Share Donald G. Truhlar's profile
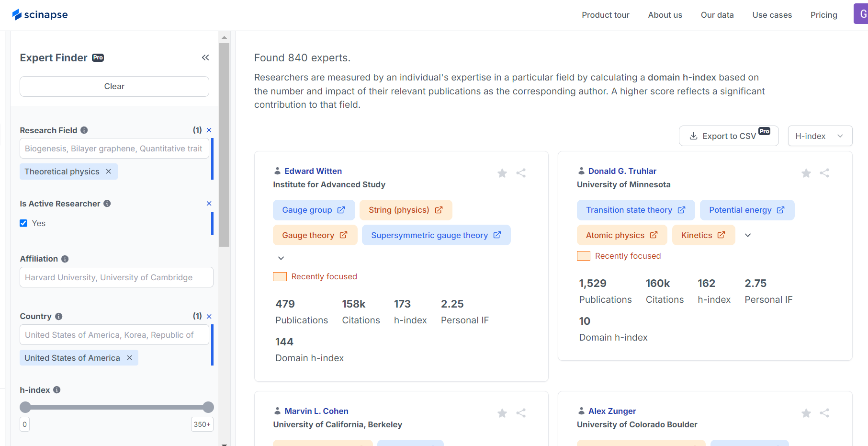Screen dimensions: 868x446 click(824, 173)
